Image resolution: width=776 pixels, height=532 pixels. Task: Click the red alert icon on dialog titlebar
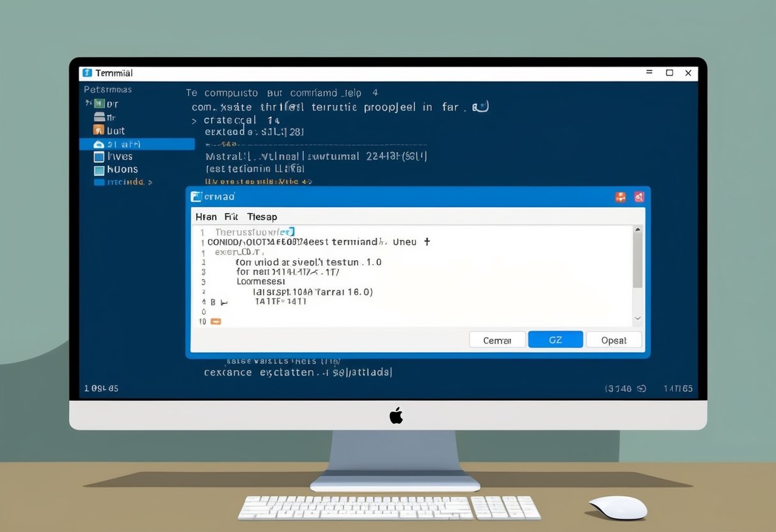(638, 197)
